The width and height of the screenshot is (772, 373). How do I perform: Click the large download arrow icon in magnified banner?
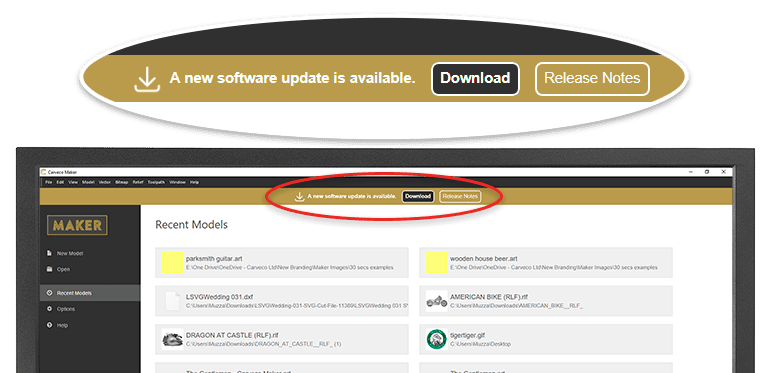pos(147,79)
